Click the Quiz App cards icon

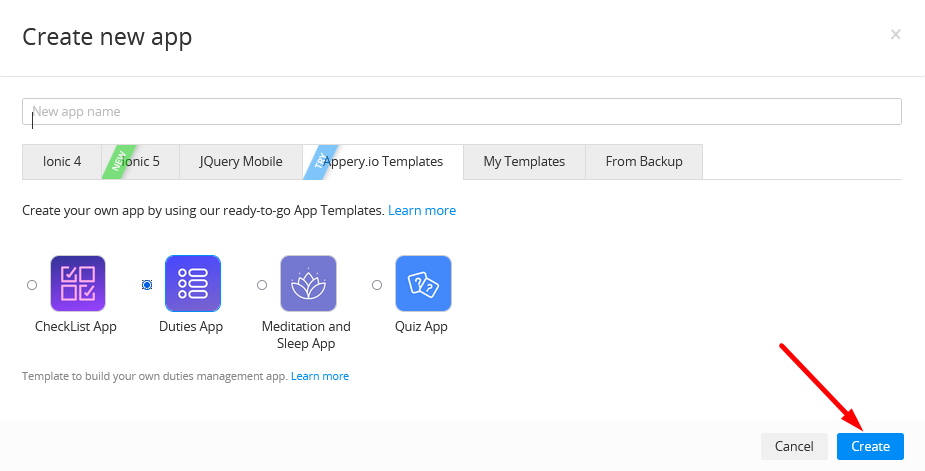(x=423, y=283)
